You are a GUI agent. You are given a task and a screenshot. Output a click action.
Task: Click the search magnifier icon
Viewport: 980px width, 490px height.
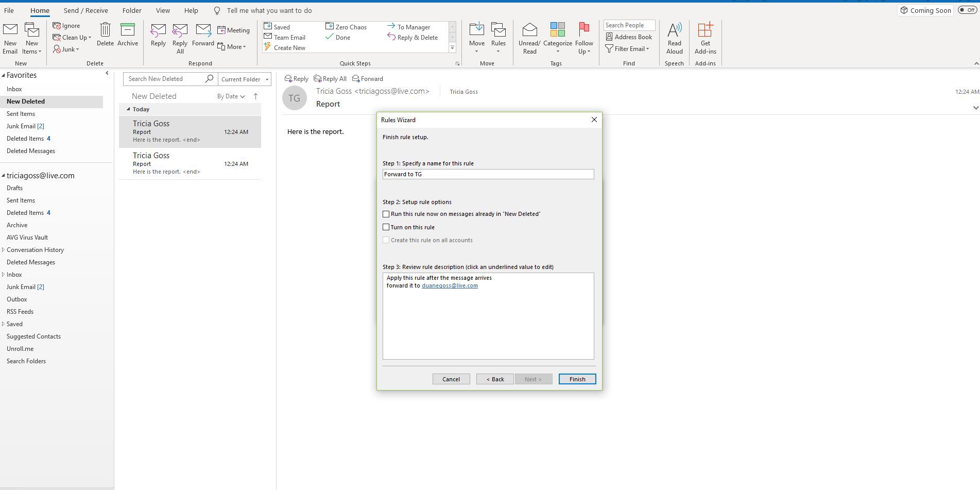(x=209, y=79)
